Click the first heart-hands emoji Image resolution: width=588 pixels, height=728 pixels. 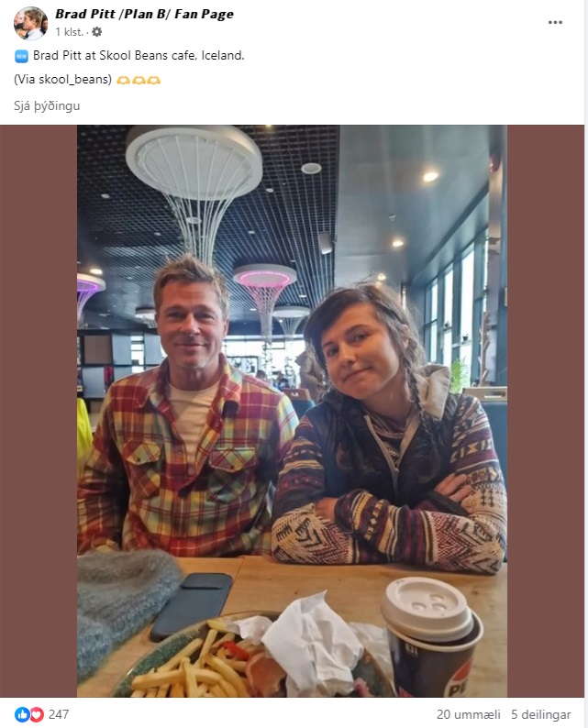tap(123, 81)
